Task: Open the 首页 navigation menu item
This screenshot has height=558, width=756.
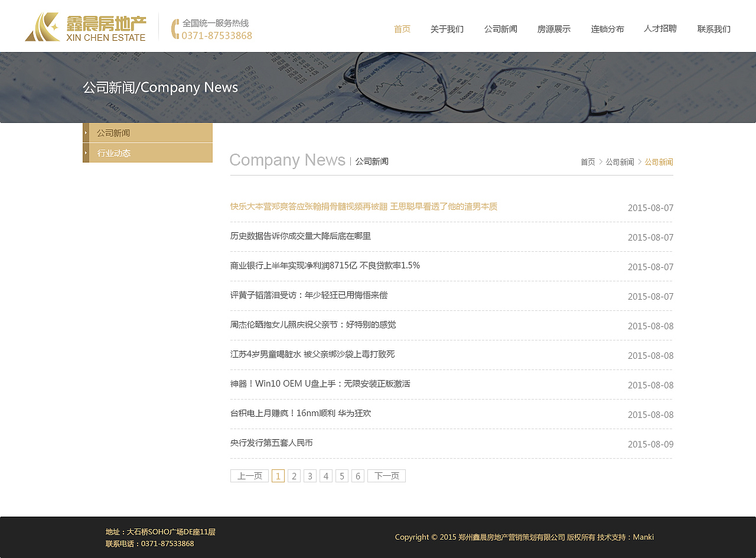Action: pos(402,29)
